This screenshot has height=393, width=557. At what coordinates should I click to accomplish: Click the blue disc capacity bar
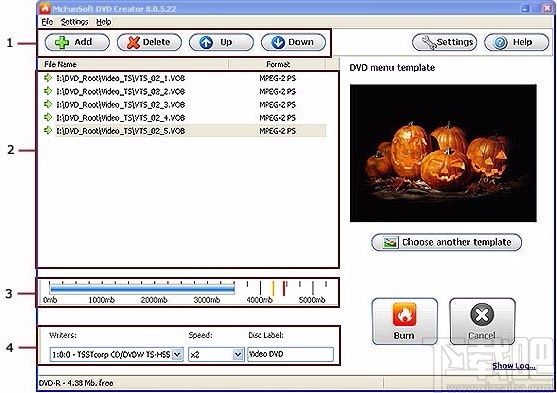click(142, 289)
